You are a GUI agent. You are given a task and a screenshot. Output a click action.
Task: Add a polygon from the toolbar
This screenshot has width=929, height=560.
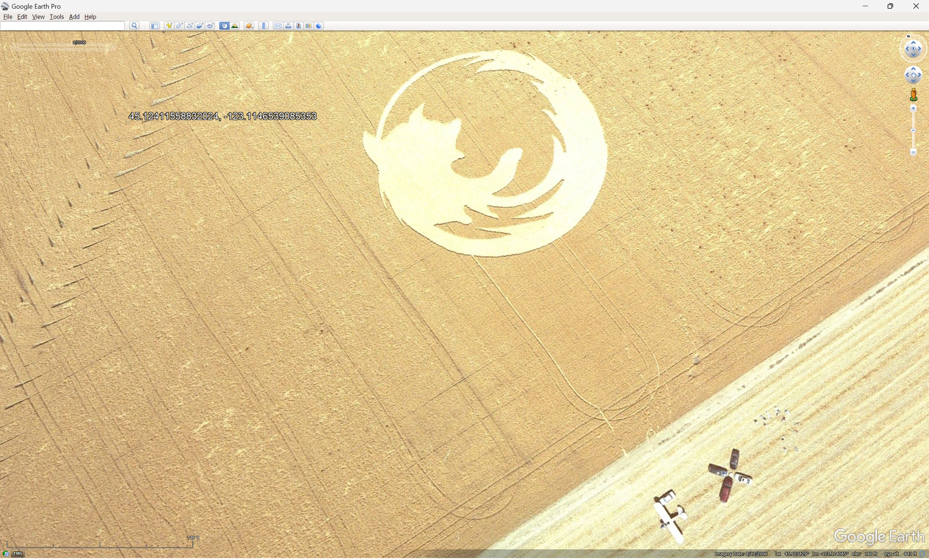click(x=179, y=26)
